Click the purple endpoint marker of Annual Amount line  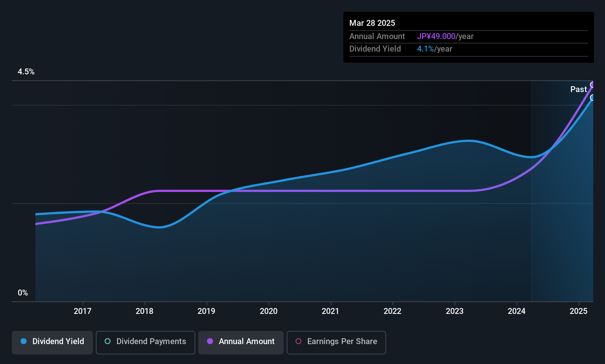tap(592, 85)
